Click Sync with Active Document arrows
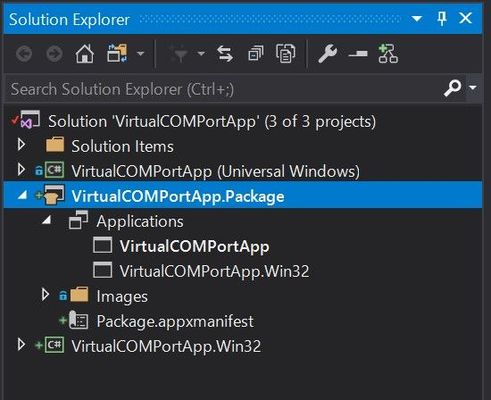491x400 pixels. [225, 54]
